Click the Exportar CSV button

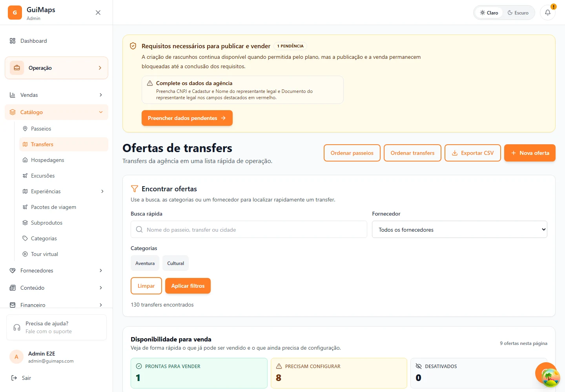click(473, 153)
